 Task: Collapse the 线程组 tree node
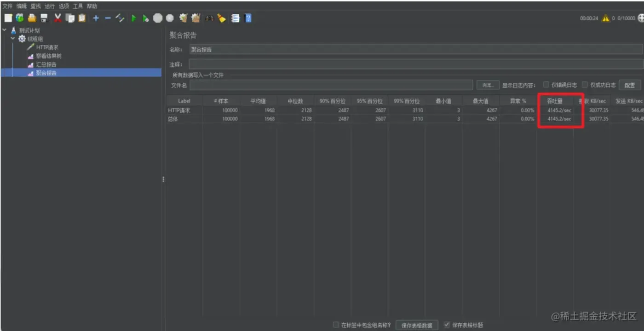click(13, 39)
